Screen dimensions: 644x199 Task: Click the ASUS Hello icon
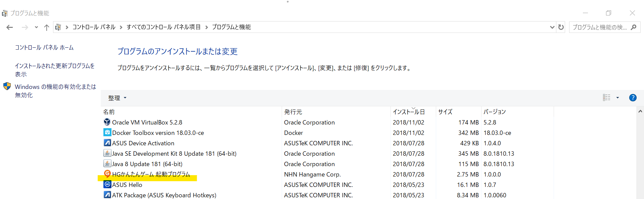pos(107,184)
